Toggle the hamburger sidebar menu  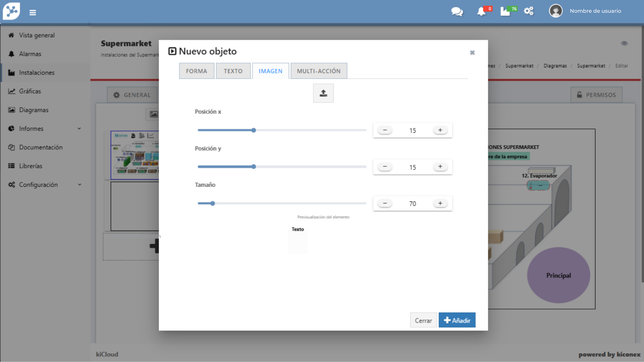[33, 13]
